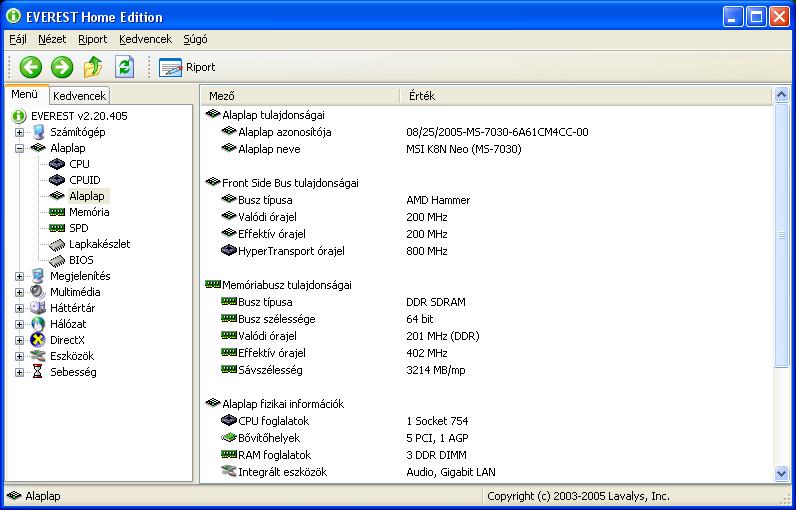The height and width of the screenshot is (510, 796).
Task: Click the 3214 MB/mp value
Action: [x=436, y=370]
